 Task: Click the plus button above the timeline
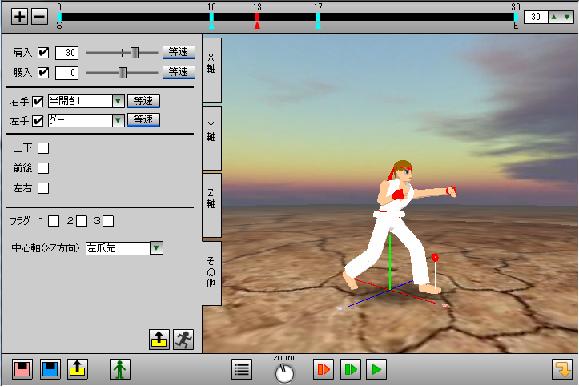[x=19, y=17]
